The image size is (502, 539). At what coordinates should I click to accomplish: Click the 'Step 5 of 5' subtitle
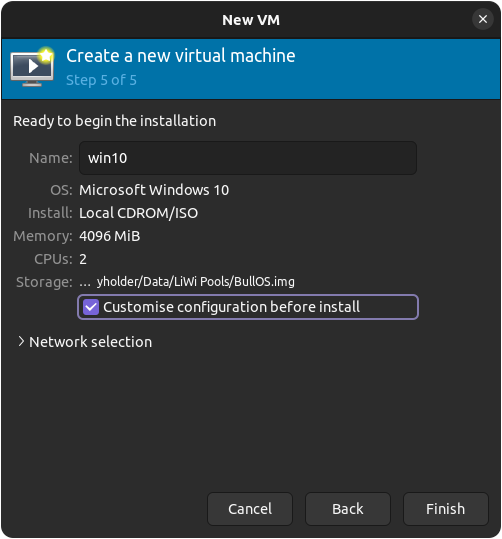pyautogui.click(x=101, y=80)
